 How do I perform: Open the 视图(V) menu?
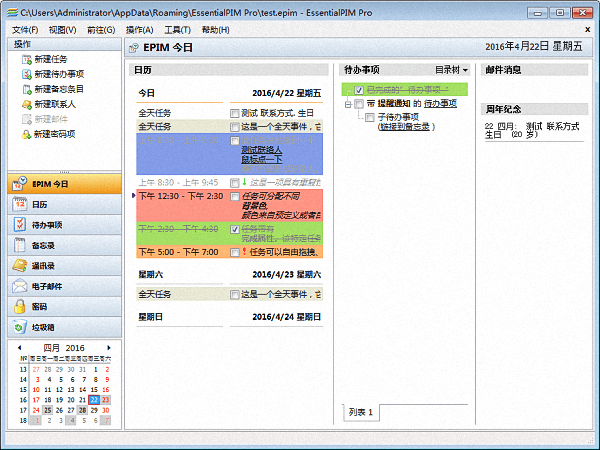click(x=62, y=30)
